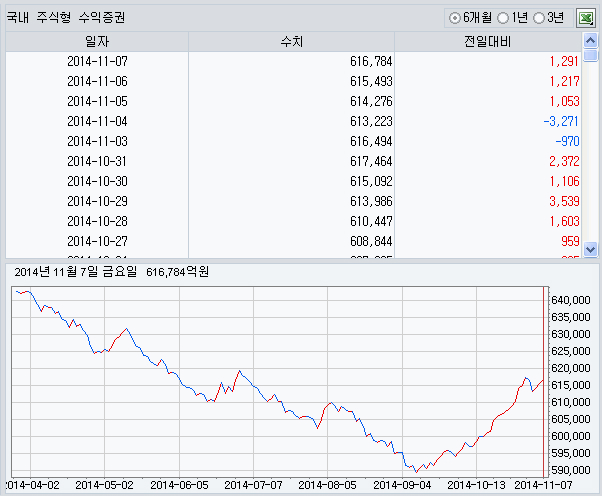
Task: Sort by the 전일대비 column header
Action: pyautogui.click(x=488, y=40)
